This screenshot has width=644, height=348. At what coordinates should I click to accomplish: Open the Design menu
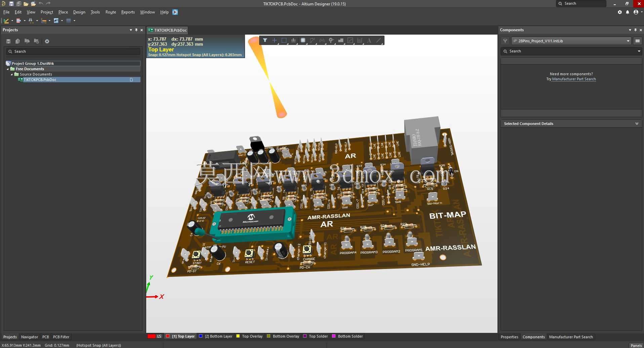pyautogui.click(x=79, y=12)
